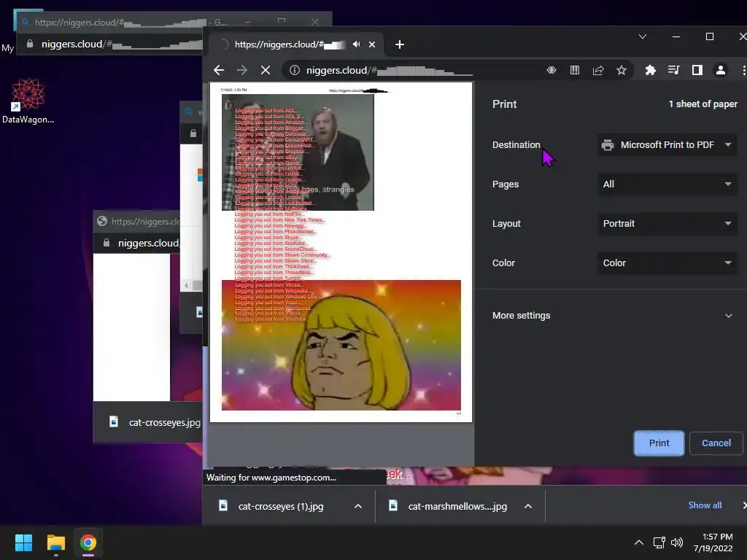
Task: Click lock icon in top-left background window
Action: coord(29,44)
